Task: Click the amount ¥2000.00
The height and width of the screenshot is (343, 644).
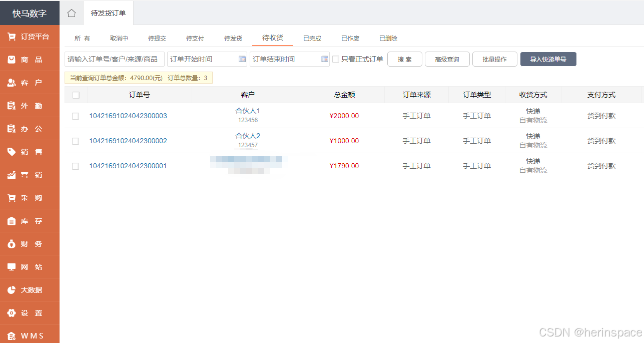Action: click(x=344, y=116)
